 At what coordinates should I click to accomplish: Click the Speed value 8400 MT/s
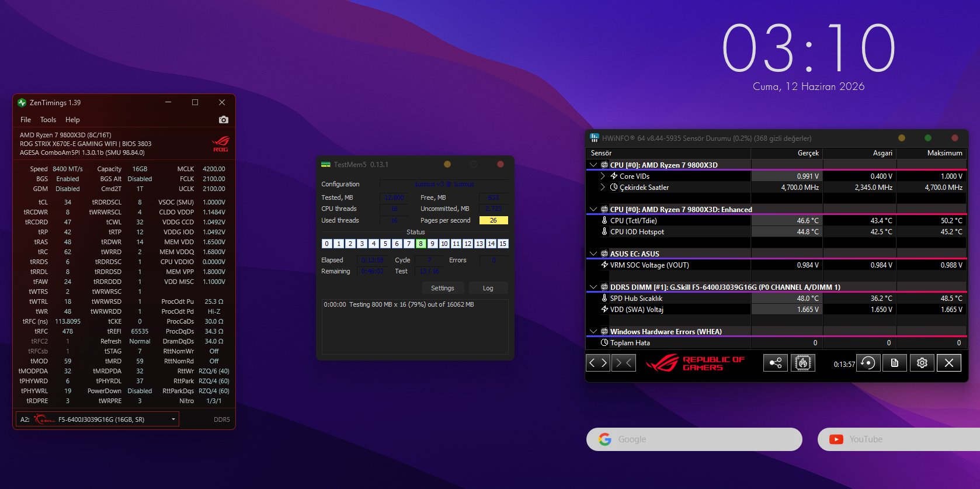(68, 169)
